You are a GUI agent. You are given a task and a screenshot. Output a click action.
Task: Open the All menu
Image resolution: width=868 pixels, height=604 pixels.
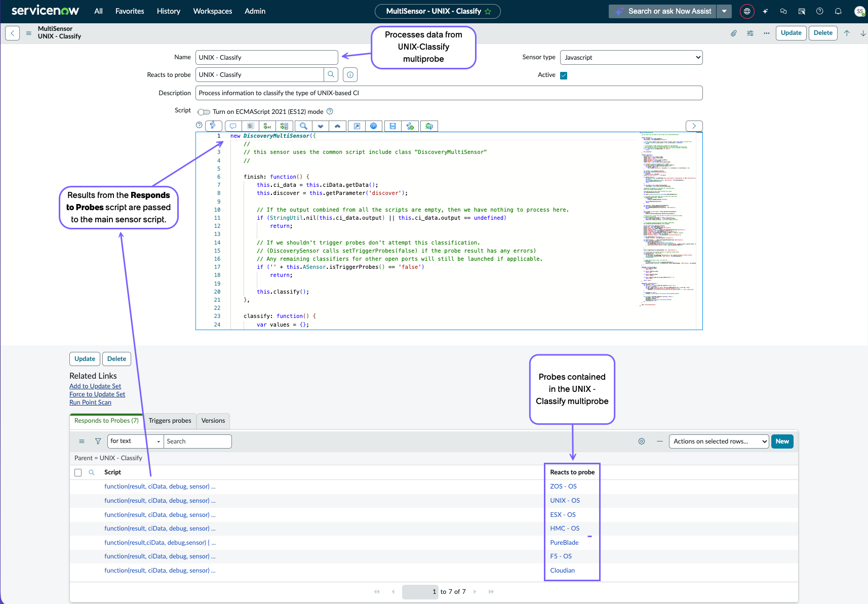[99, 11]
